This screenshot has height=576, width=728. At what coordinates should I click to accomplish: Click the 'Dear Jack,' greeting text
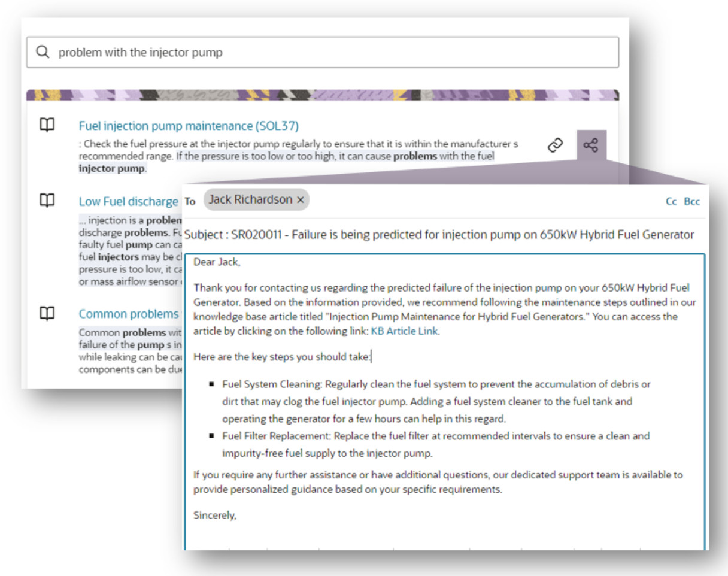[x=217, y=262]
